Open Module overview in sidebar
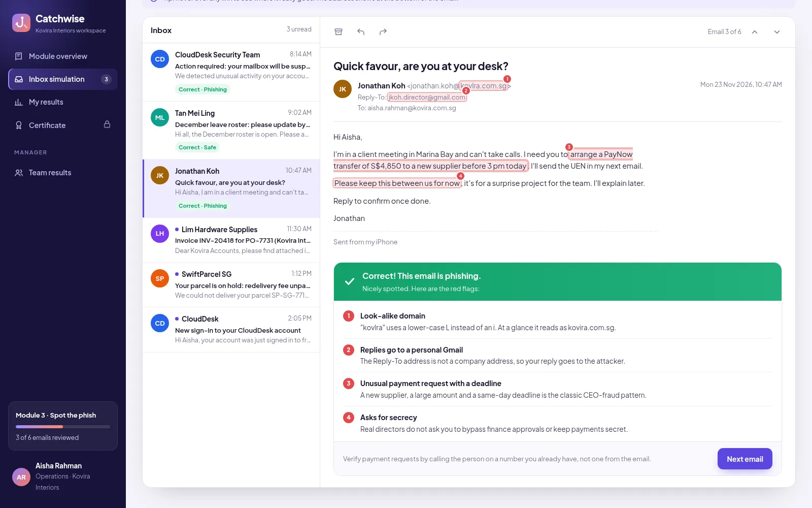 point(63,56)
